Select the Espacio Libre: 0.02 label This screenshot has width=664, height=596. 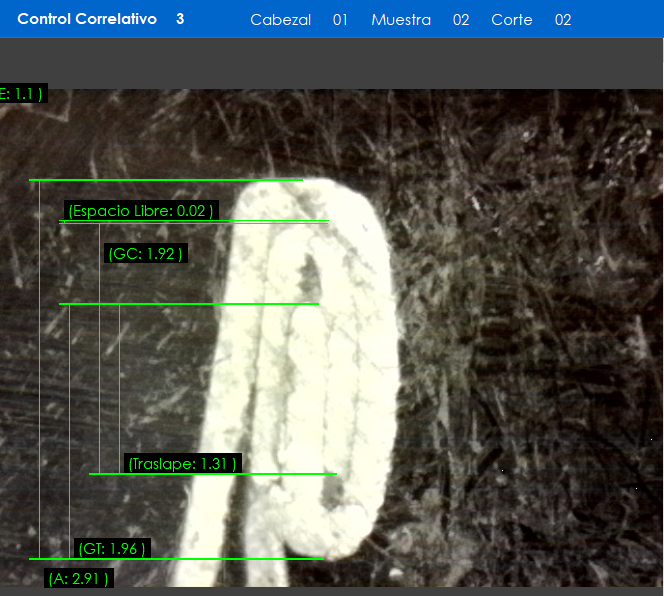coord(140,211)
